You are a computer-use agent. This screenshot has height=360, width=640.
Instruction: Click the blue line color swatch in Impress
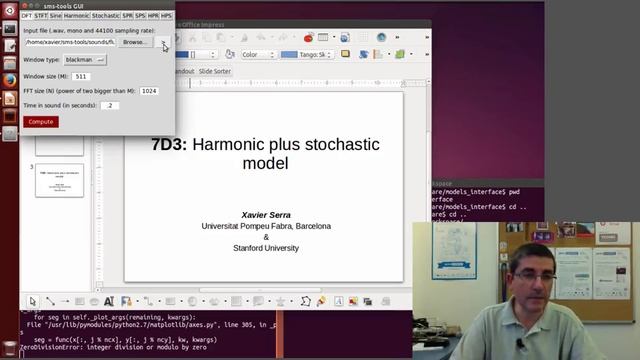click(182, 54)
